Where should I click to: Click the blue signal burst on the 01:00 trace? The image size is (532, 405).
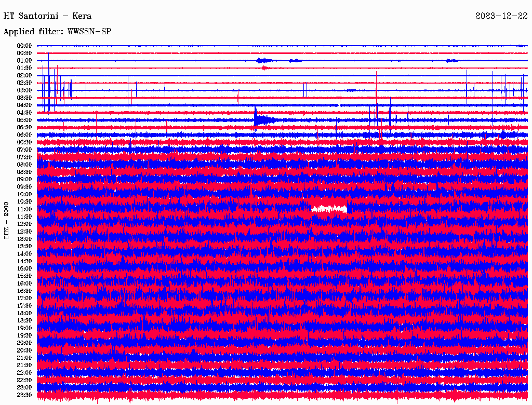click(x=264, y=60)
